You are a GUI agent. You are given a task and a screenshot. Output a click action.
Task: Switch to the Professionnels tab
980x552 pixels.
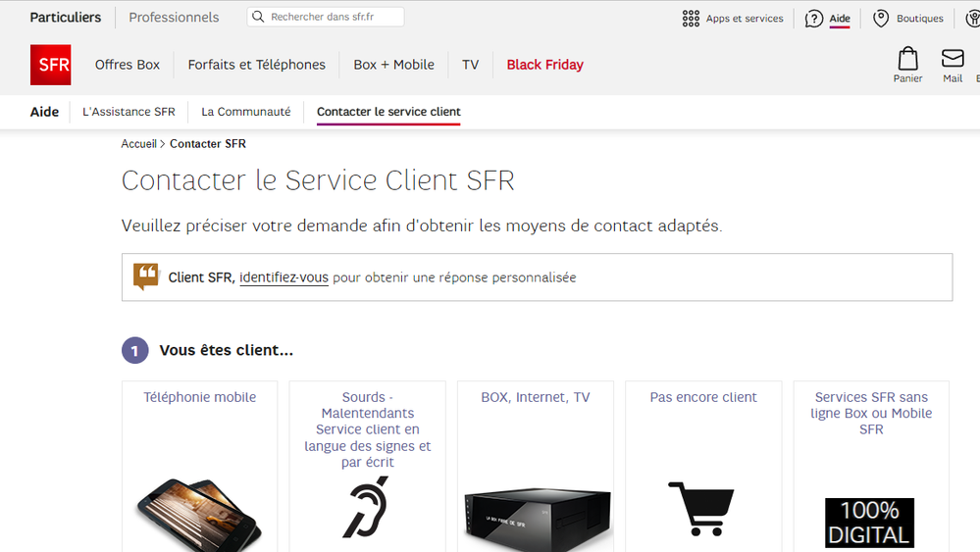coord(174,18)
